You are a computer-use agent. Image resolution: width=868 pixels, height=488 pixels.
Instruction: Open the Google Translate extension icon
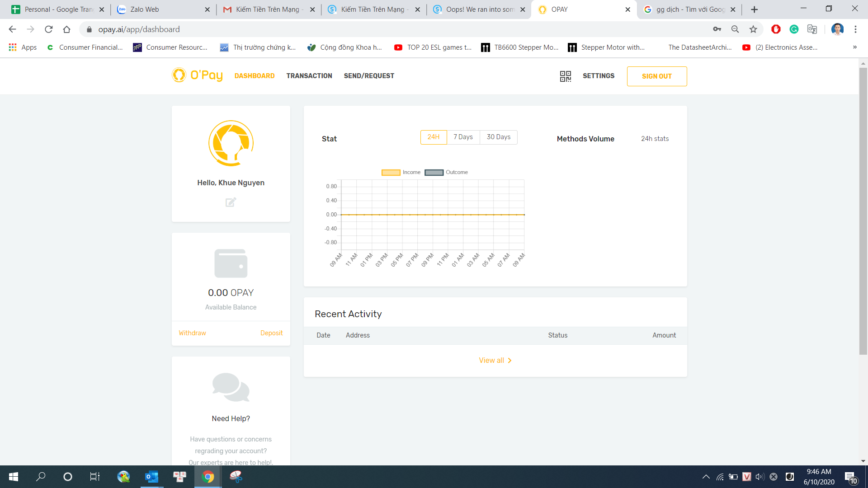[812, 29]
